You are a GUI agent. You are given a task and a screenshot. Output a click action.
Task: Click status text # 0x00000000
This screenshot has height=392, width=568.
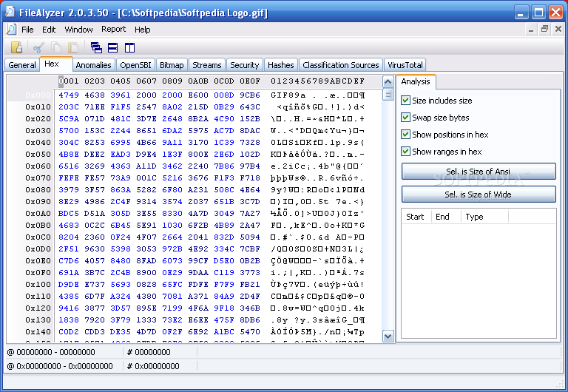coord(153,366)
